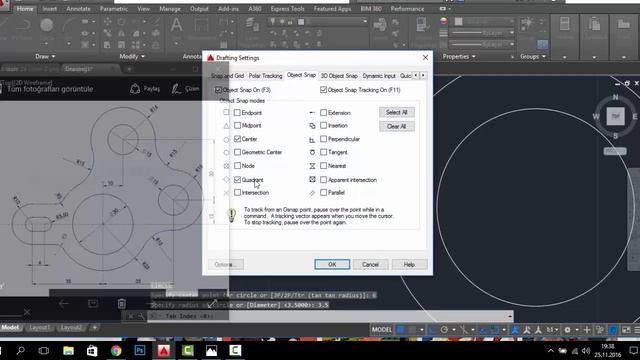The image size is (640, 360).
Task: Click Paylaş share button in Photos window
Action: click(145, 89)
